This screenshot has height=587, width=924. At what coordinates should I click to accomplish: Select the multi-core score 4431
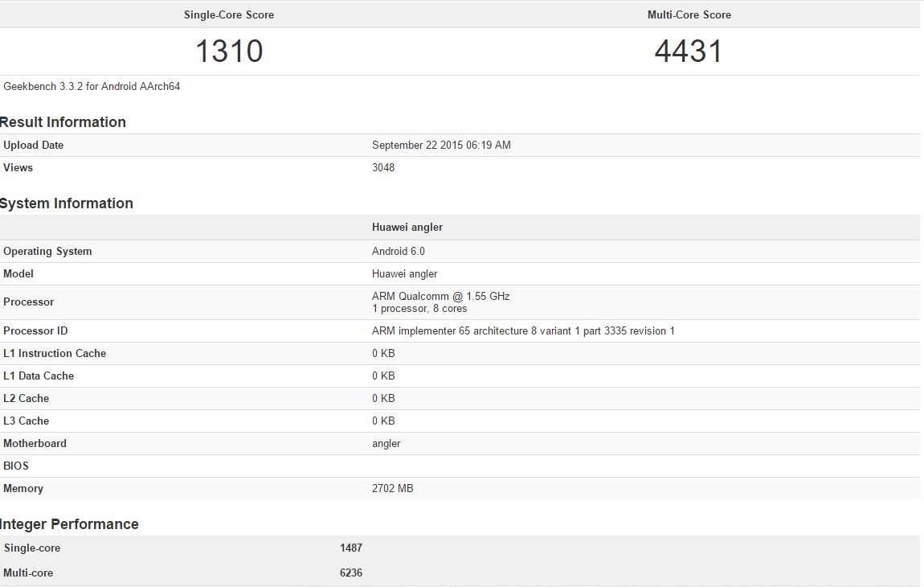689,51
